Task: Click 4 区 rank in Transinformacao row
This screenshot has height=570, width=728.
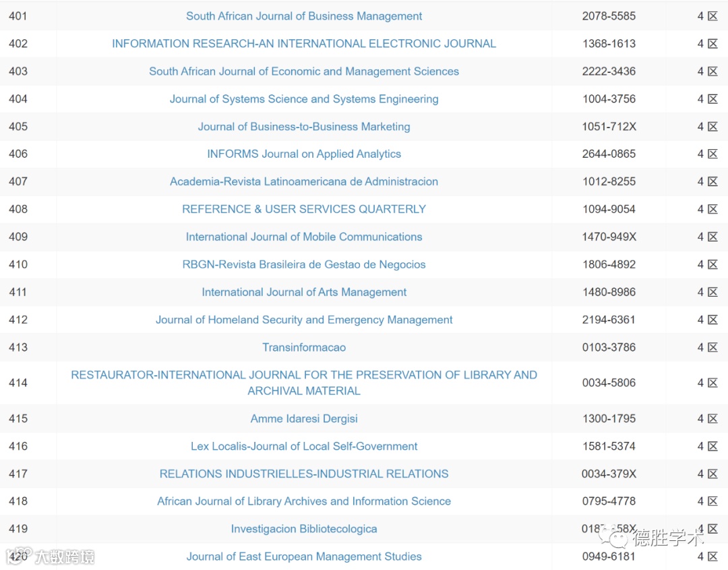Action: click(708, 347)
